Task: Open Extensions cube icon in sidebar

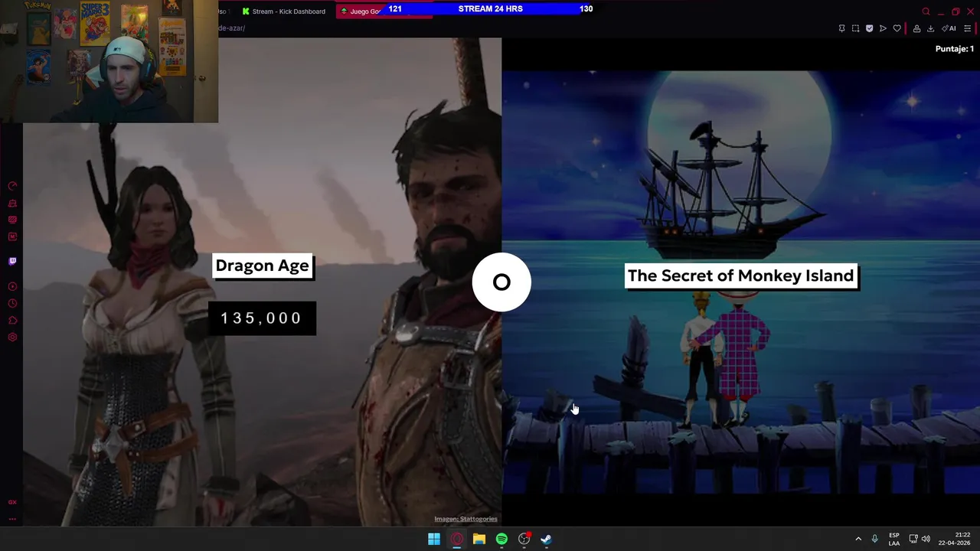Action: (12, 321)
